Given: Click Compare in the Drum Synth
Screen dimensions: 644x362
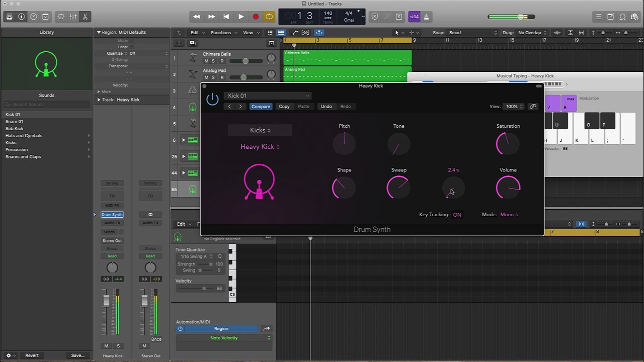Looking at the screenshot, I should click(261, 107).
